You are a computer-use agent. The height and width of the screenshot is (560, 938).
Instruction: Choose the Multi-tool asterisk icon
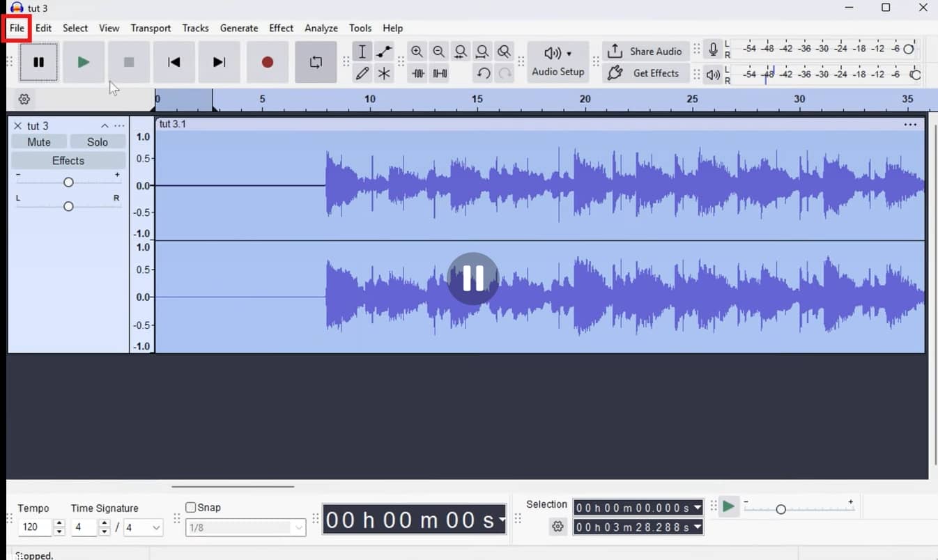(x=384, y=73)
